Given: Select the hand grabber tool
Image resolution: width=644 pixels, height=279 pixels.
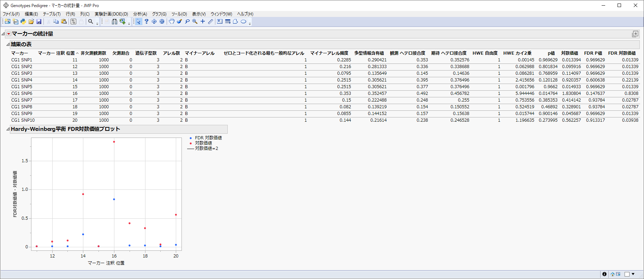Looking at the screenshot, I should [172, 22].
